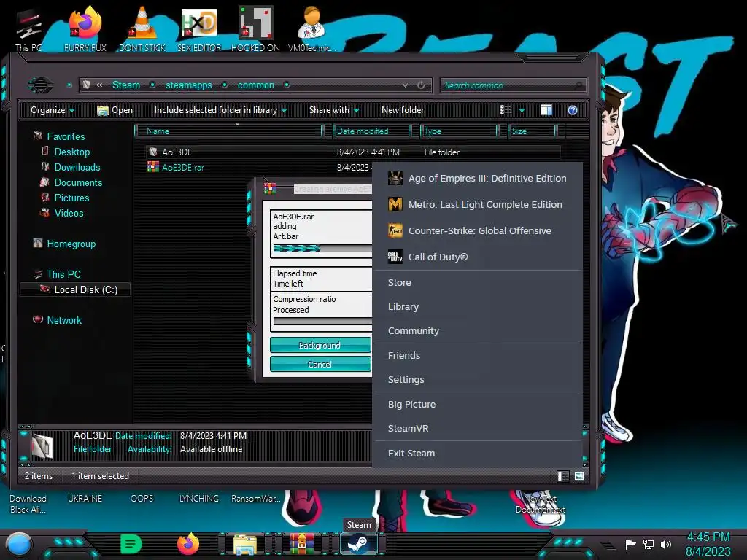Switch to details view in status bar
The height and width of the screenshot is (560, 747).
coord(562,476)
